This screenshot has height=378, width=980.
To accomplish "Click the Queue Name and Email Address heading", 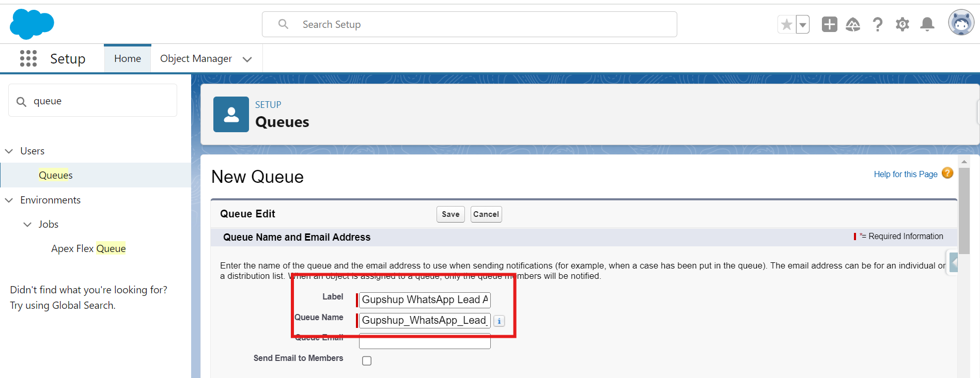I will click(297, 237).
